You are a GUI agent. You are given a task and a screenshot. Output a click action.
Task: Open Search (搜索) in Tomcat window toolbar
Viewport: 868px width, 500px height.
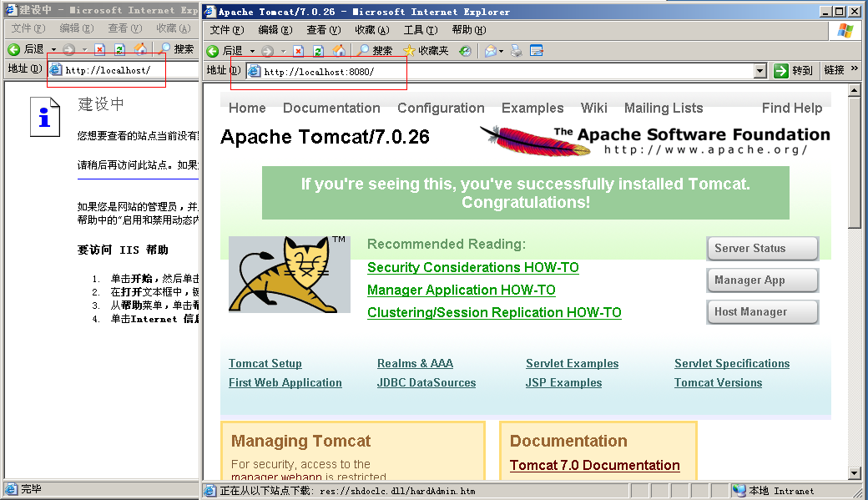(x=375, y=51)
